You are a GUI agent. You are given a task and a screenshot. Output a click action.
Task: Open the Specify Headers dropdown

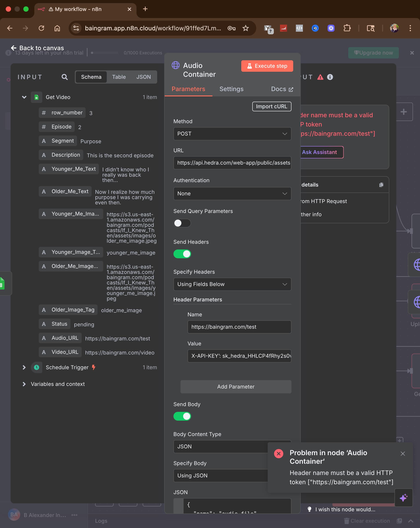click(232, 284)
